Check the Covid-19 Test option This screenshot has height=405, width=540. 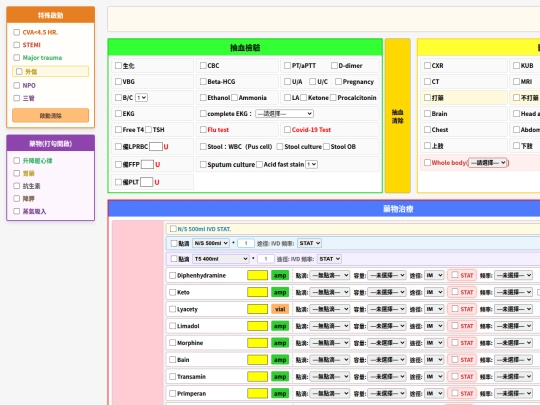pos(288,129)
